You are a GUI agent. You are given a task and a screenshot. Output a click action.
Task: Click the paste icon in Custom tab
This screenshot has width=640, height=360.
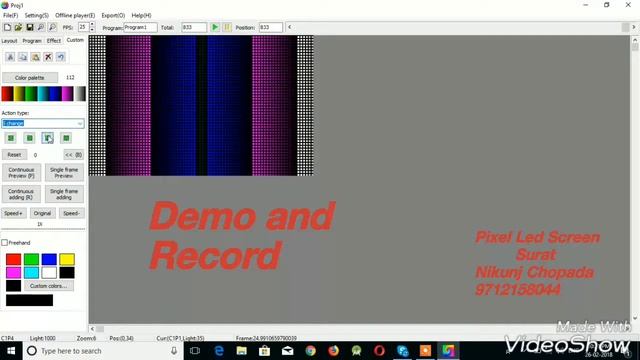tap(36, 57)
